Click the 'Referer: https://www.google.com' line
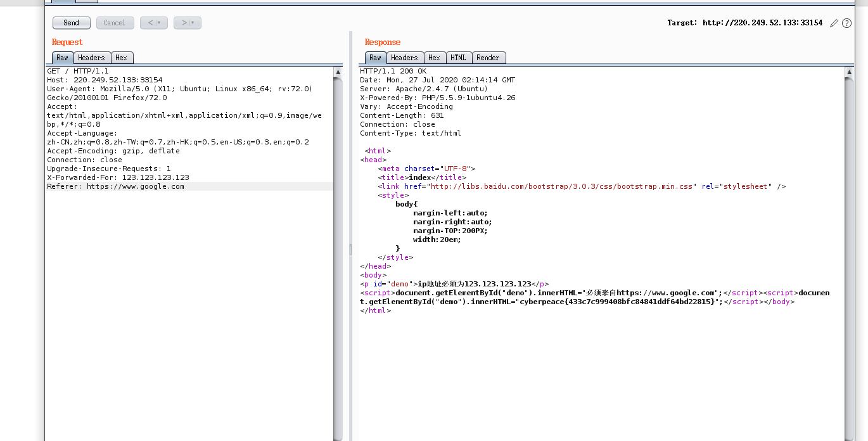This screenshot has height=441, width=868. (x=115, y=186)
